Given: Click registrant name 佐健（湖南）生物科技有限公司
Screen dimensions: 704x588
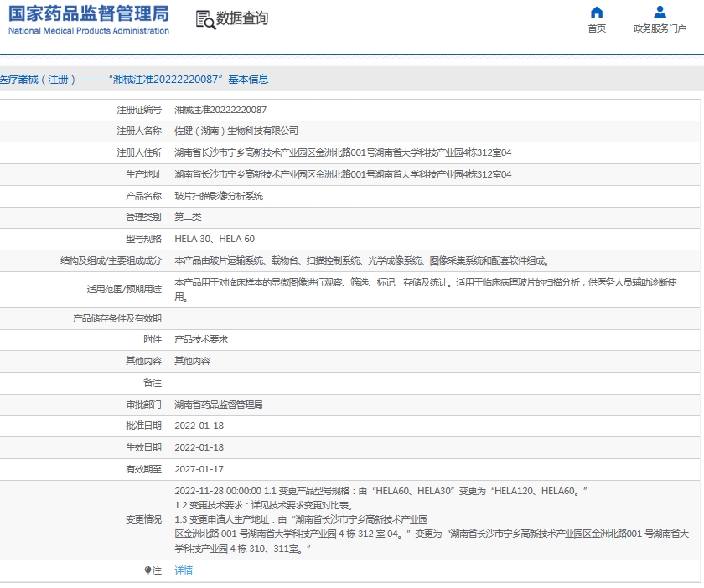Looking at the screenshot, I should tap(236, 131).
